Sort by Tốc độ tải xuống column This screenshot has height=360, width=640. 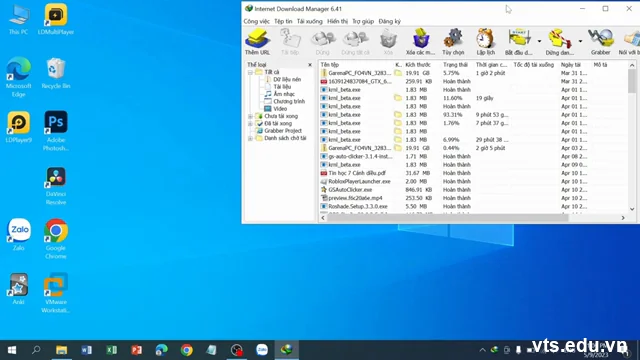[535, 64]
